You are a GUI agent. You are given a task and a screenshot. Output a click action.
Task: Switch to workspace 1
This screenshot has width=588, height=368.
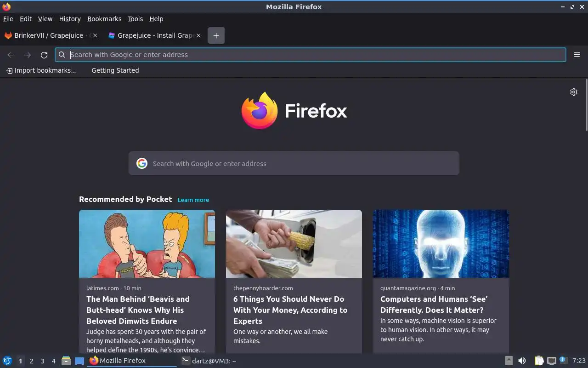20,361
